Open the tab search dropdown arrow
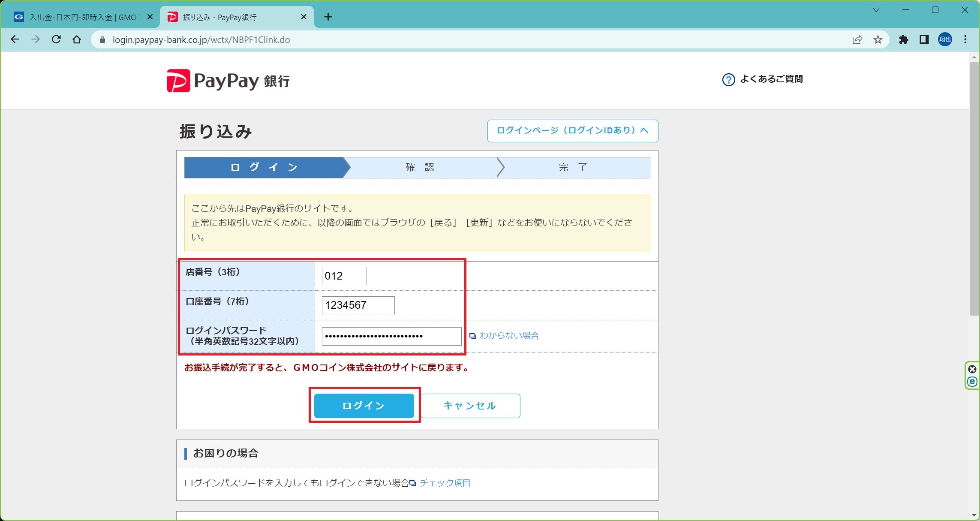The height and width of the screenshot is (521, 980). 876,10
